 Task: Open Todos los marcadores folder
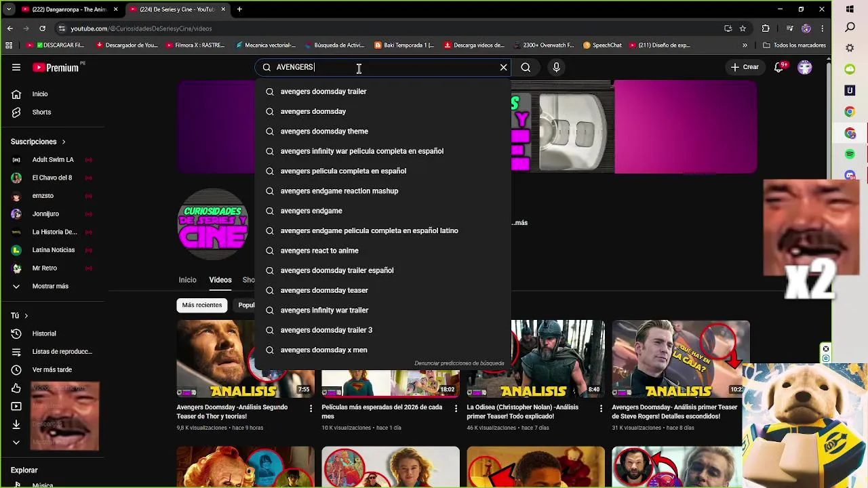pyautogui.click(x=794, y=45)
